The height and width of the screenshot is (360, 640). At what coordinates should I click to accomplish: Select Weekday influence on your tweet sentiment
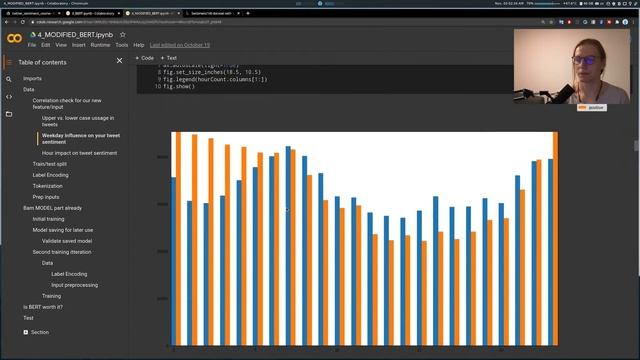(x=81, y=139)
